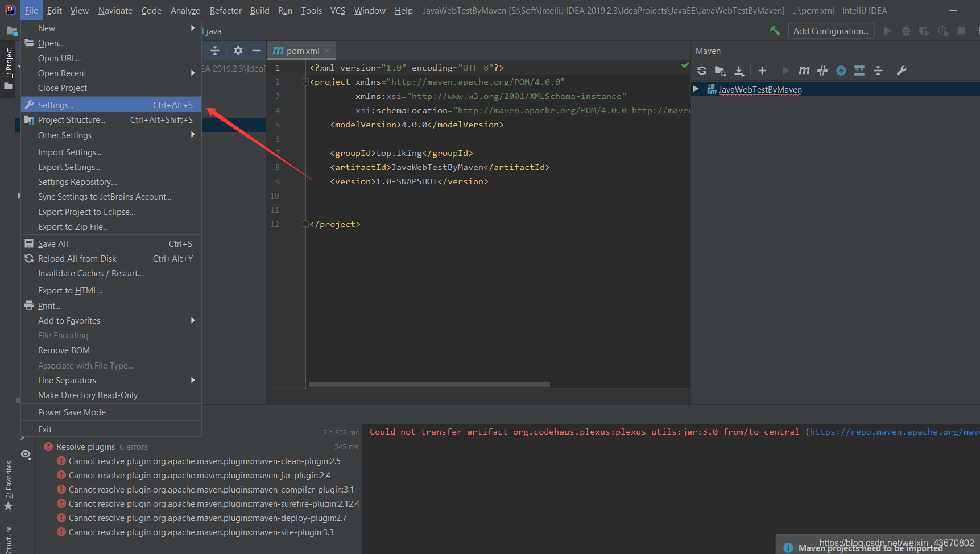Viewport: 980px width, 554px height.
Task: Execute Maven Goal via m icon
Action: pos(804,71)
